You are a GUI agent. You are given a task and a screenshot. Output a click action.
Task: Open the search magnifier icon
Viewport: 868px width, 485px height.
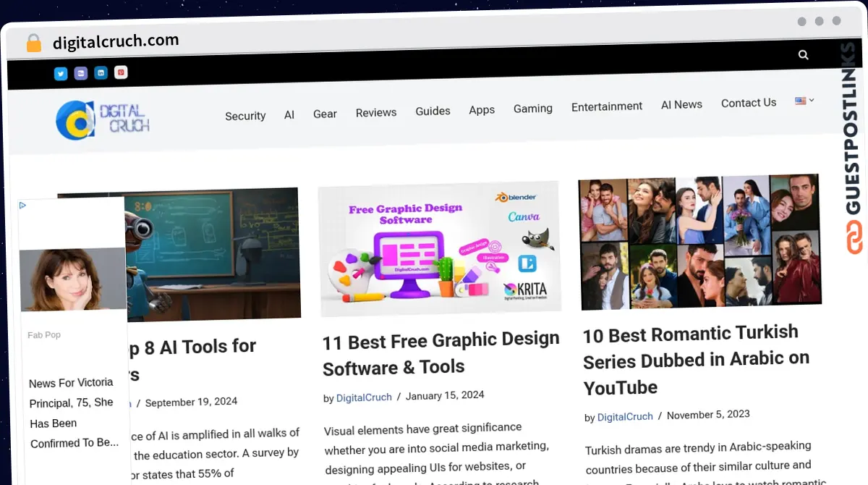click(x=803, y=55)
